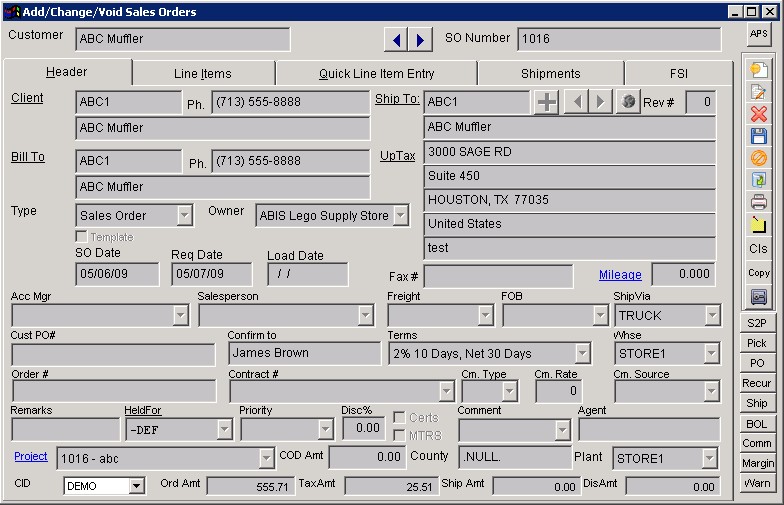Image resolution: width=784 pixels, height=505 pixels.
Task: Click the printer icon in the side toolbar
Action: pyautogui.click(x=759, y=202)
